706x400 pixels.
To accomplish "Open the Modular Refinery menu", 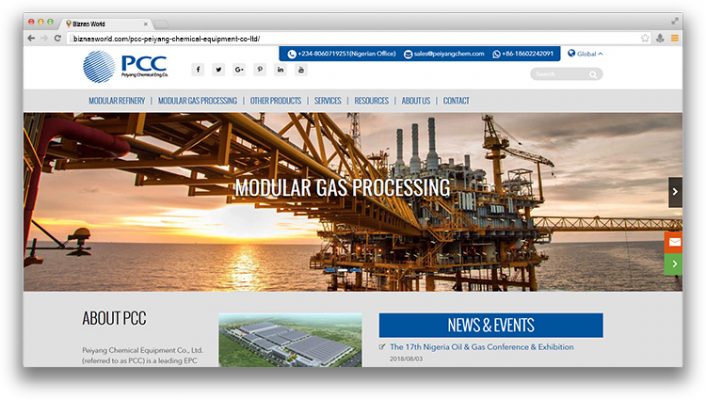I will (117, 100).
